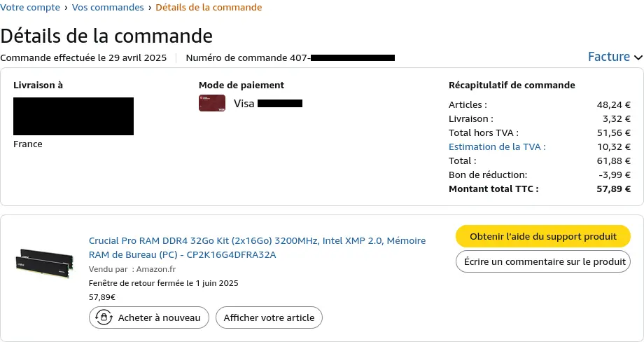Viewport: 644px width, 342px height.
Task: Click the Amazon.fr seller name
Action: [157, 268]
